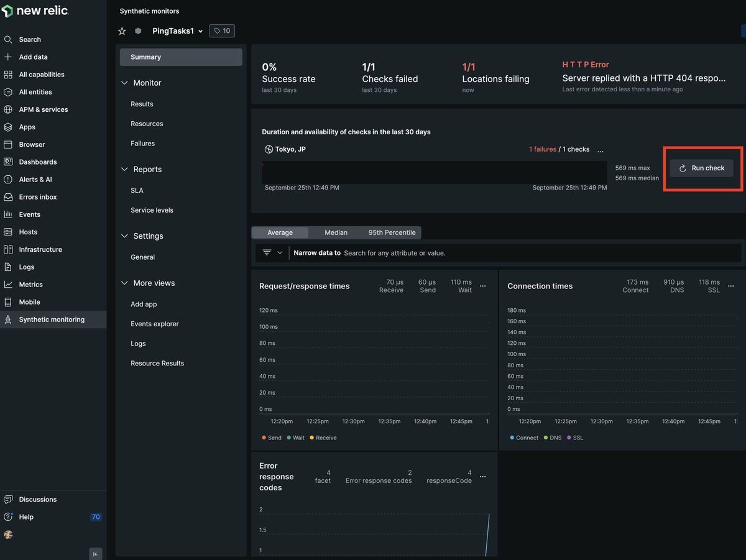This screenshot has height=560, width=746.
Task: Focus the Narrow data to search field
Action: point(516,253)
